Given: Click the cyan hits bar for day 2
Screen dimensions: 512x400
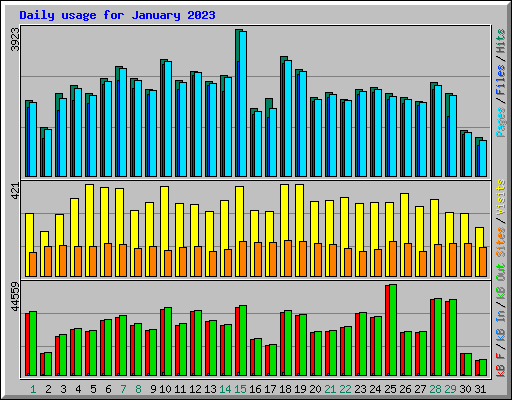Looking at the screenshot, I should (48, 153).
